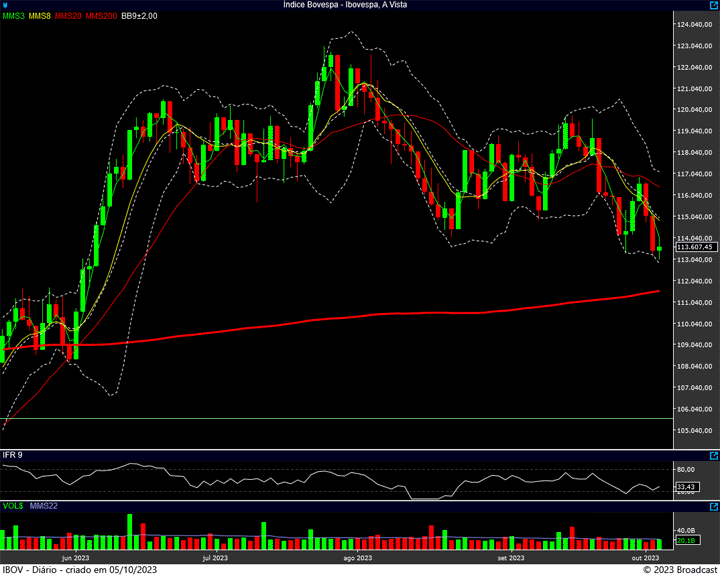The image size is (720, 575).
Task: Open the chart menu icon at top-left
Action: 5,5
